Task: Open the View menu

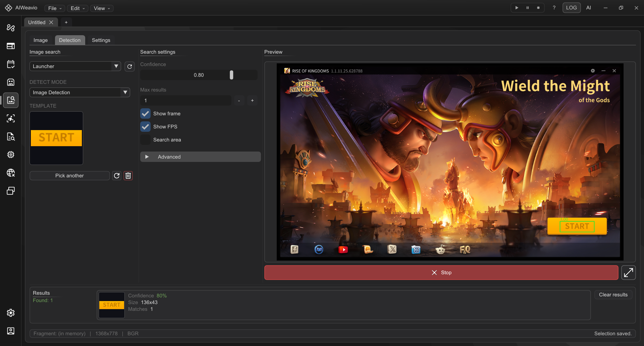Action: click(102, 8)
